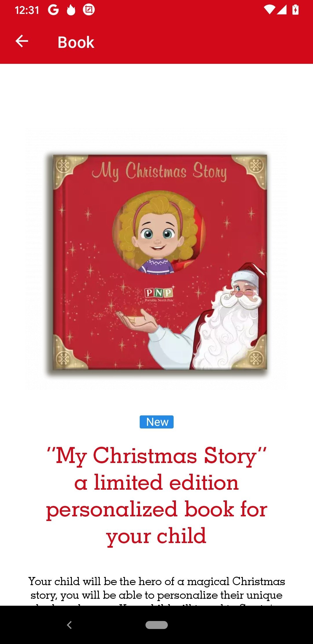313x644 pixels.
Task: Tap the words limited edition in the heading
Action: [x=166, y=483]
